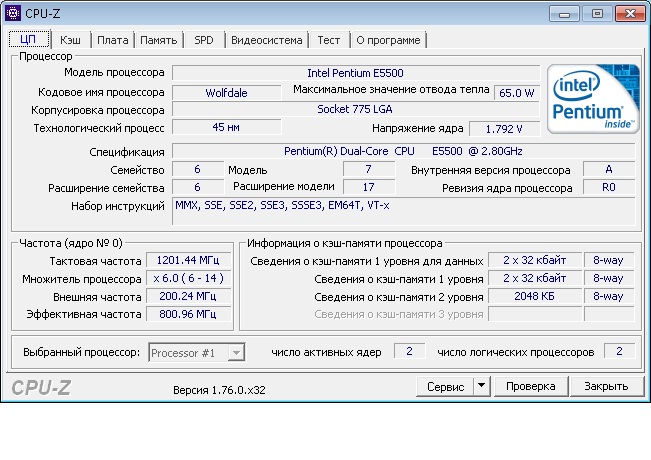The height and width of the screenshot is (460, 651).
Task: Select the Память tab
Action: [x=159, y=40]
